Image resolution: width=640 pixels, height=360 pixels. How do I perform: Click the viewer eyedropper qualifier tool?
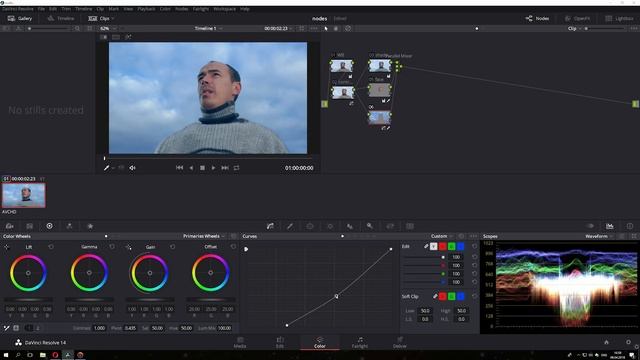tap(107, 168)
